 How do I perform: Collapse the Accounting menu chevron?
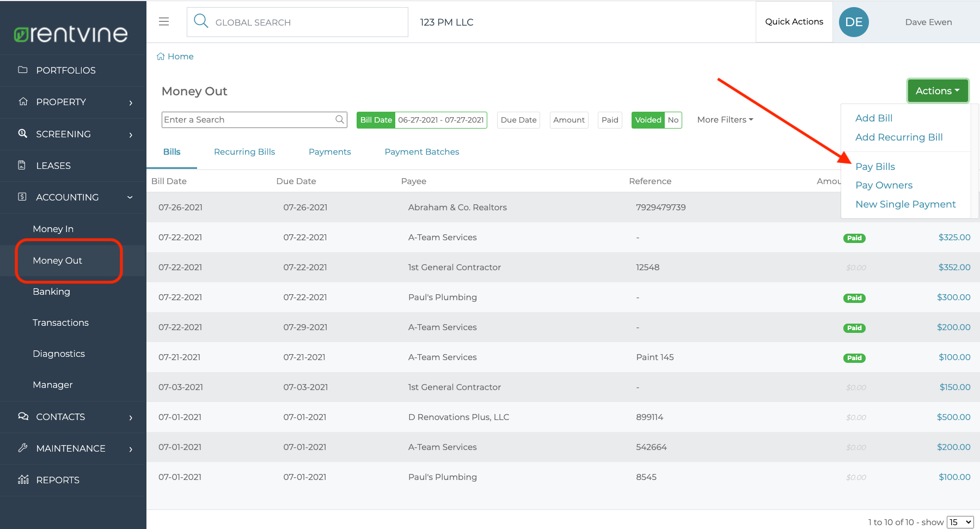coord(130,197)
